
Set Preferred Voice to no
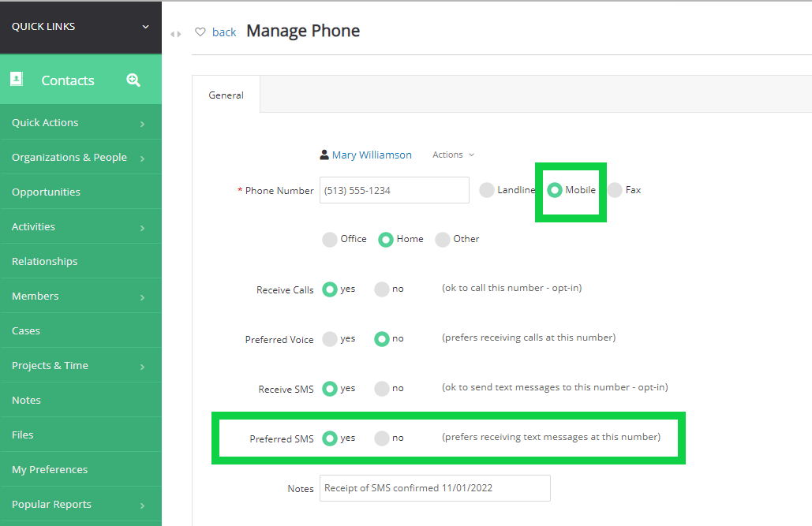(382, 338)
